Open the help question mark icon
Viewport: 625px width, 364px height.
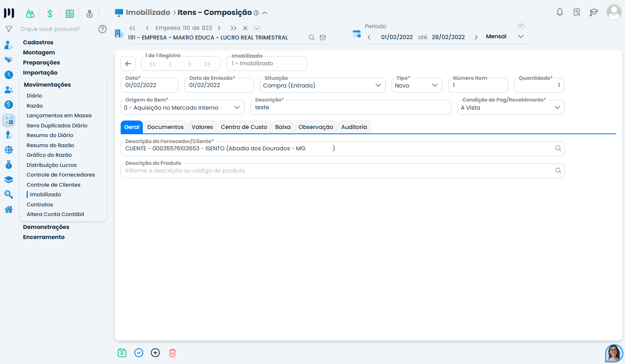(102, 29)
